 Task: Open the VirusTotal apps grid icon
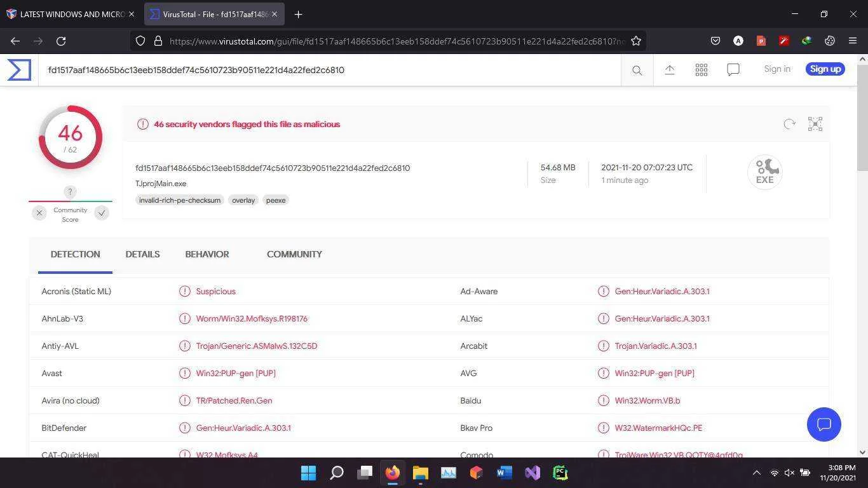point(702,69)
